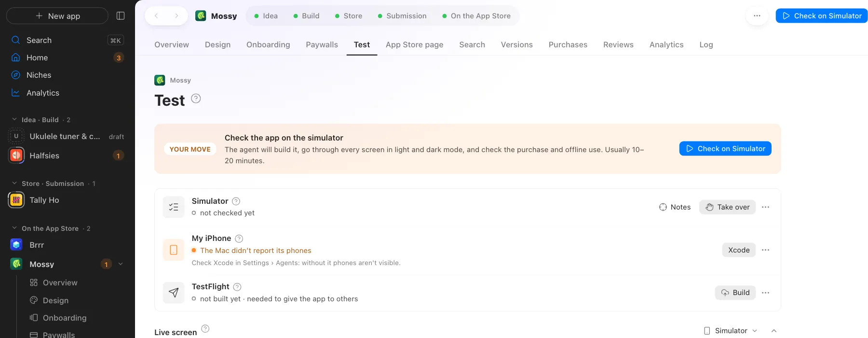
Task: Click the New app button
Action: click(57, 16)
